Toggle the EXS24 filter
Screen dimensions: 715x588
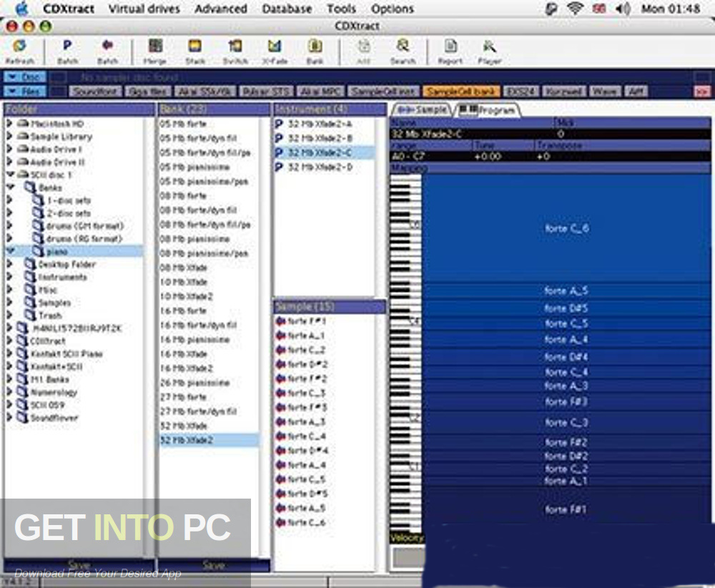[x=521, y=92]
